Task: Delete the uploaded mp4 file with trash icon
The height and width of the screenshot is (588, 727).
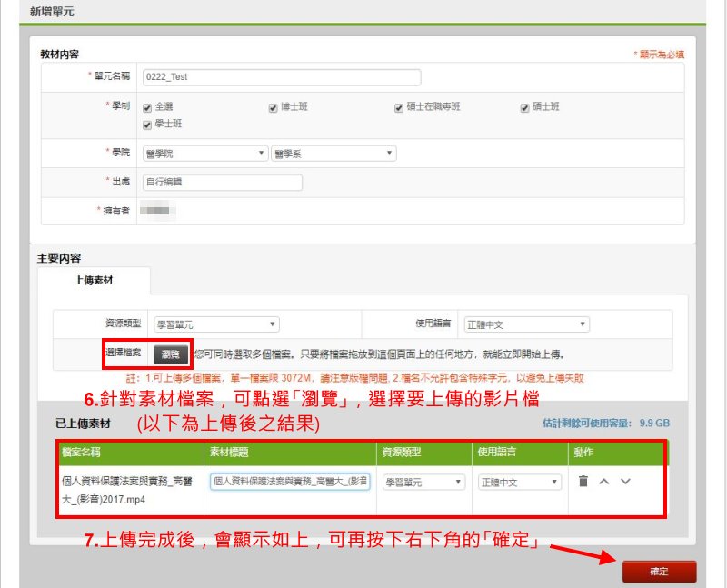Action: [x=583, y=482]
